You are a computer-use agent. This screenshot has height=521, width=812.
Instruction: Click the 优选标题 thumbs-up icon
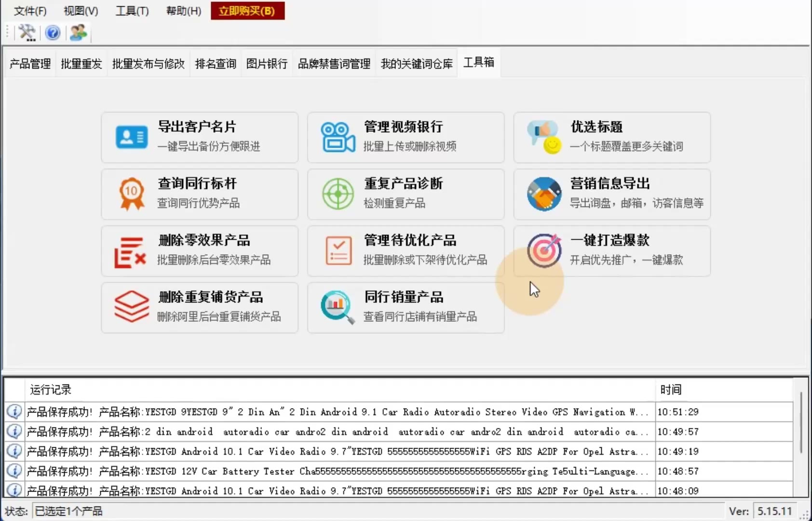pyautogui.click(x=544, y=137)
